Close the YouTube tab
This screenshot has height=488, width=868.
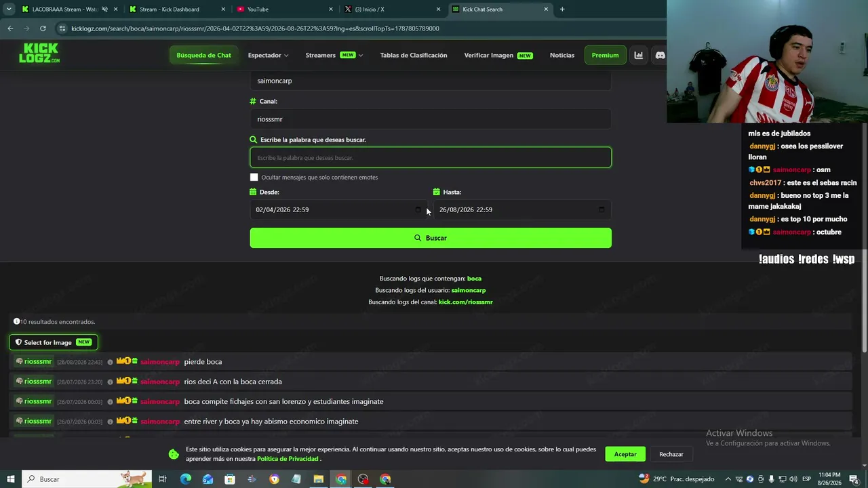coord(331,9)
